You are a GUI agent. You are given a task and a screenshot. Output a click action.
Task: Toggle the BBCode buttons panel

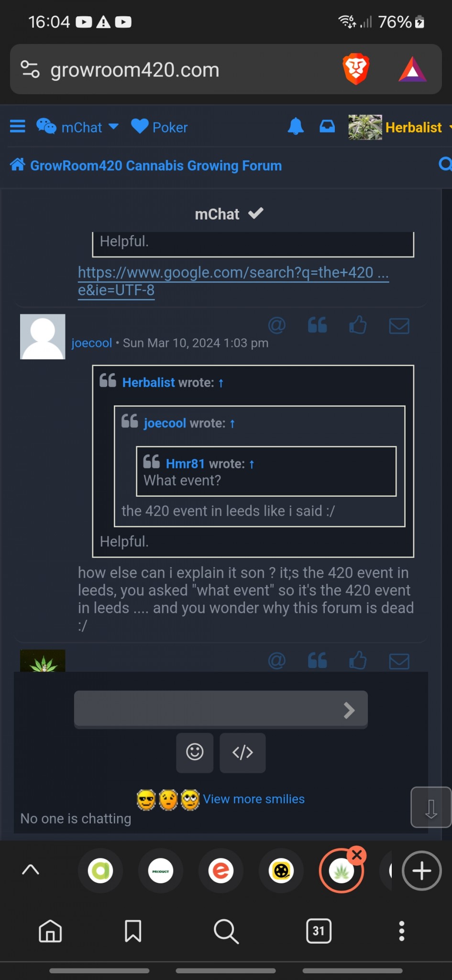243,753
